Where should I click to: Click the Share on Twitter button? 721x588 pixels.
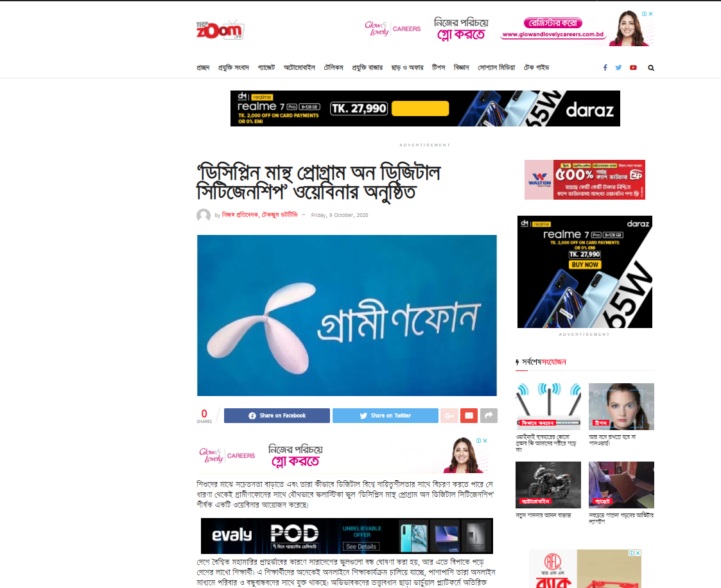click(385, 415)
